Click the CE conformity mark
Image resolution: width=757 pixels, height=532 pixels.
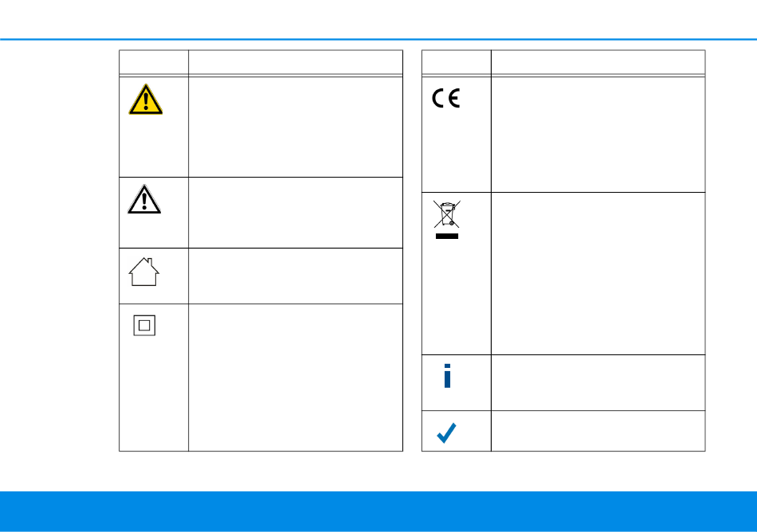(x=446, y=99)
